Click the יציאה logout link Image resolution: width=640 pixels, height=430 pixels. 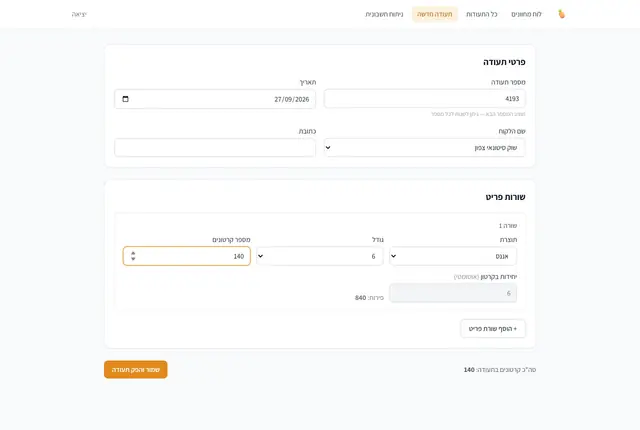click(x=79, y=14)
